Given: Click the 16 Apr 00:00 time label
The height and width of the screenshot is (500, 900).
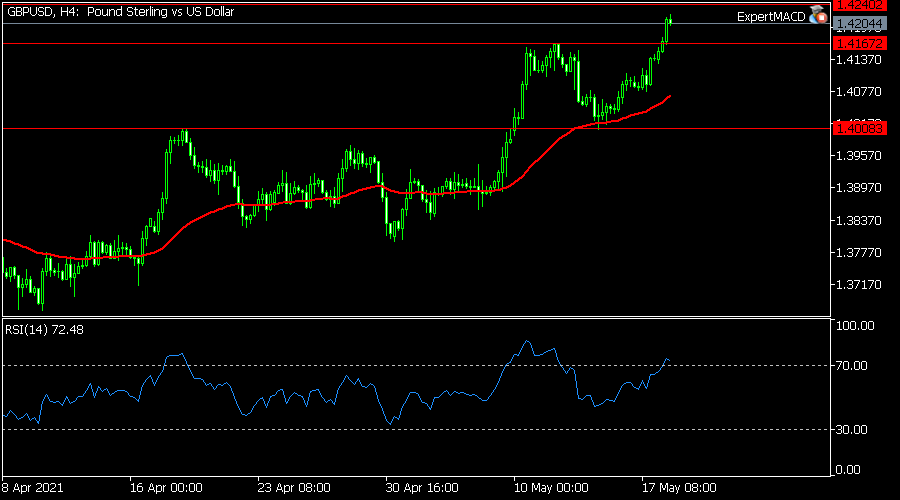Looking at the screenshot, I should (166, 488).
